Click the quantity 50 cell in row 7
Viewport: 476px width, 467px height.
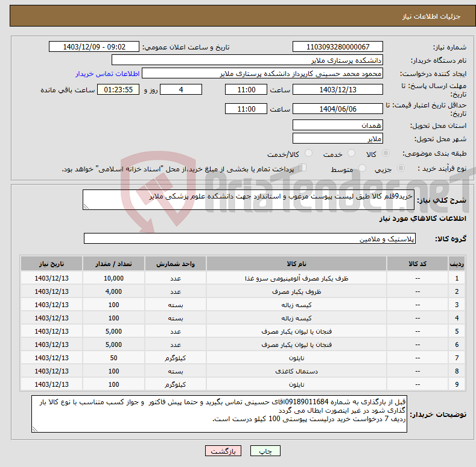[x=113, y=358]
